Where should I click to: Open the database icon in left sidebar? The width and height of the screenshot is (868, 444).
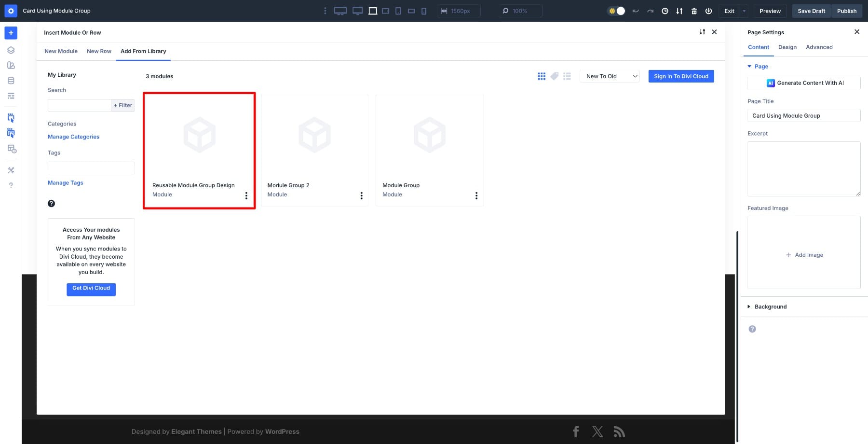click(x=11, y=81)
